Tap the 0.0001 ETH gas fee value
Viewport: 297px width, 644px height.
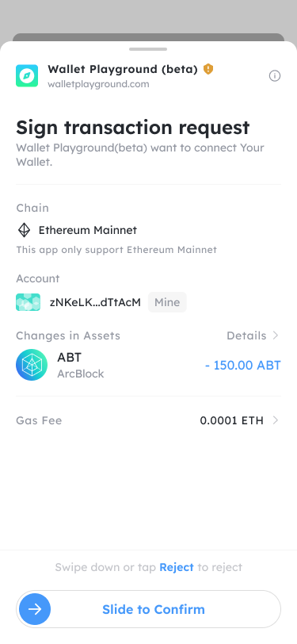(232, 420)
